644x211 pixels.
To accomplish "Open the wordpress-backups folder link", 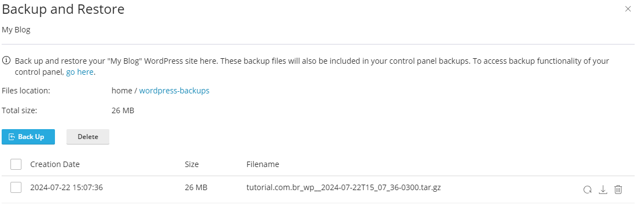I will (174, 90).
